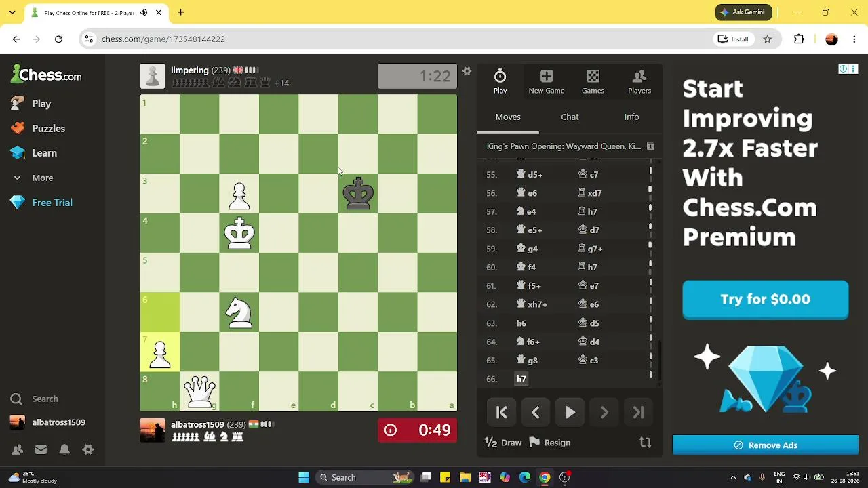Jump to the last move
The width and height of the screenshot is (868, 488).
tap(638, 412)
